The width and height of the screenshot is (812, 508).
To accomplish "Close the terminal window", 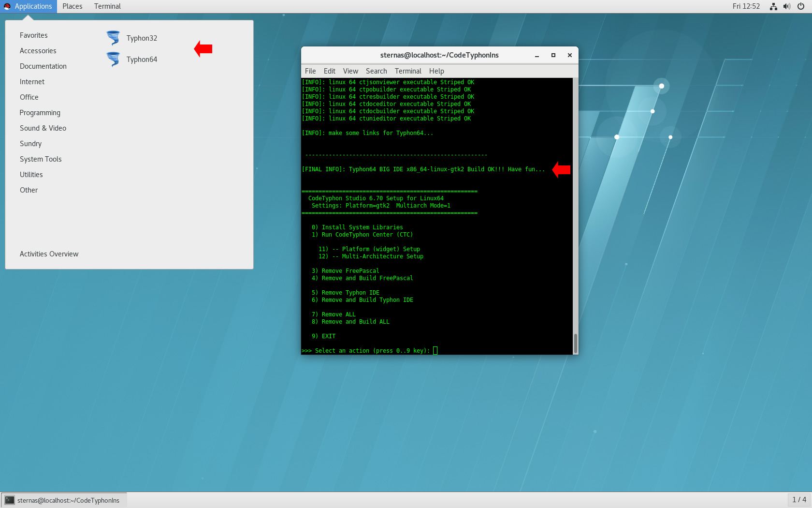I will tap(570, 55).
